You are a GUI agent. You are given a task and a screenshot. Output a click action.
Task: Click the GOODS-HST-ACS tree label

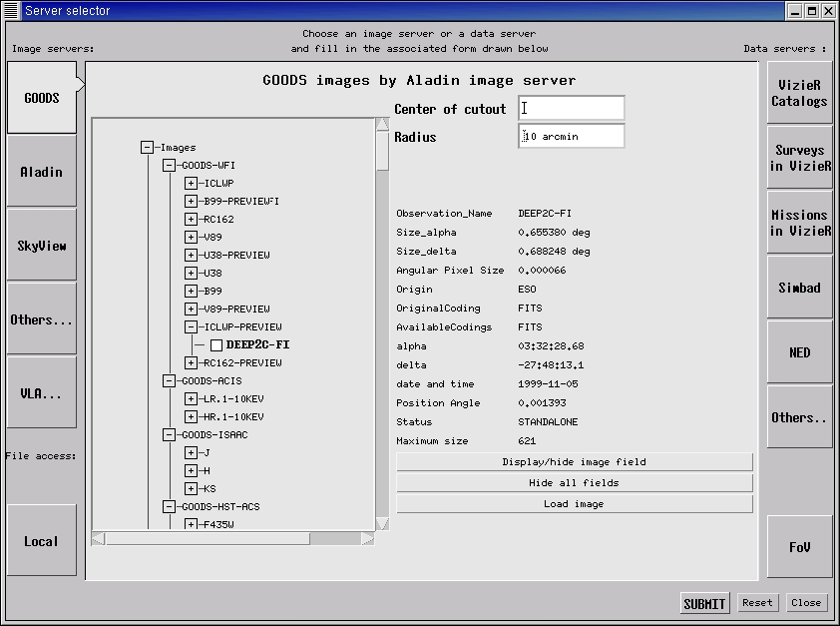[220, 506]
